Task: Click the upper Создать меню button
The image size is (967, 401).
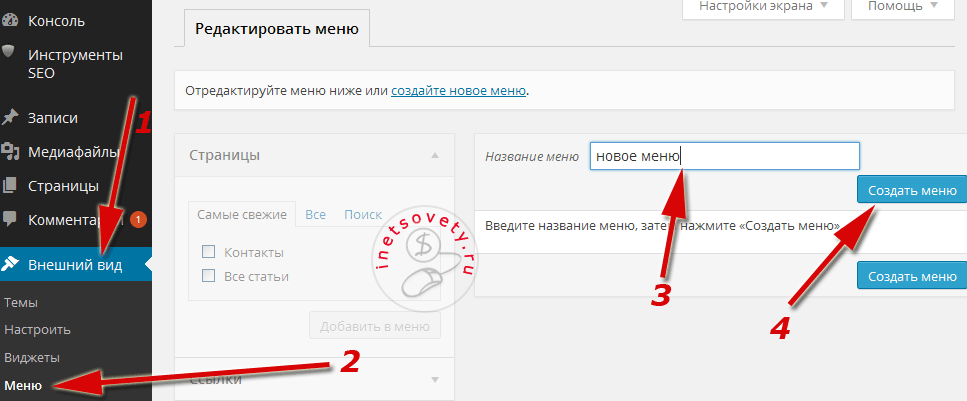Action: [912, 189]
